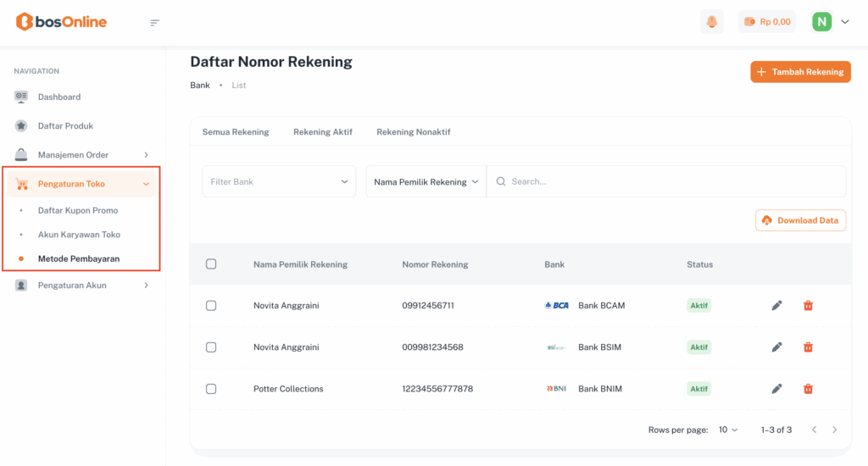Switch to the Rekening Aktif tab

click(322, 132)
